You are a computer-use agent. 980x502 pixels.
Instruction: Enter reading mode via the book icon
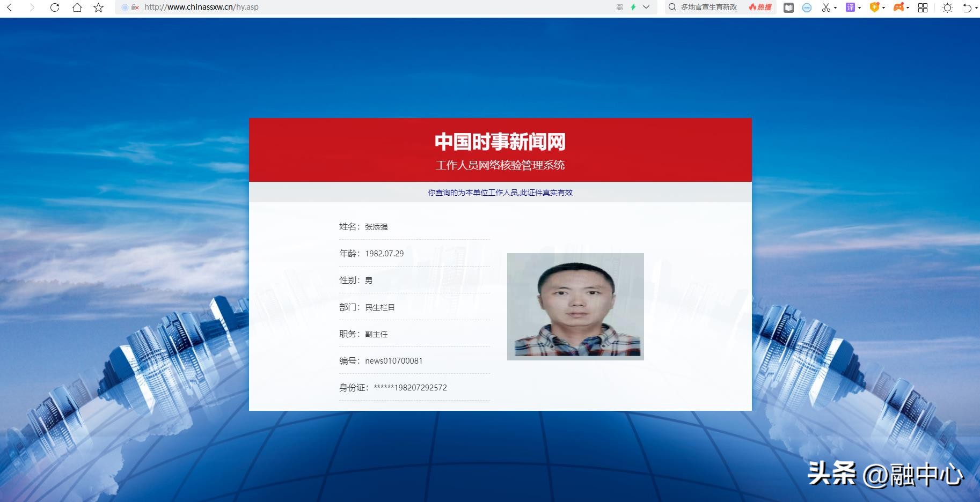pyautogui.click(x=788, y=8)
